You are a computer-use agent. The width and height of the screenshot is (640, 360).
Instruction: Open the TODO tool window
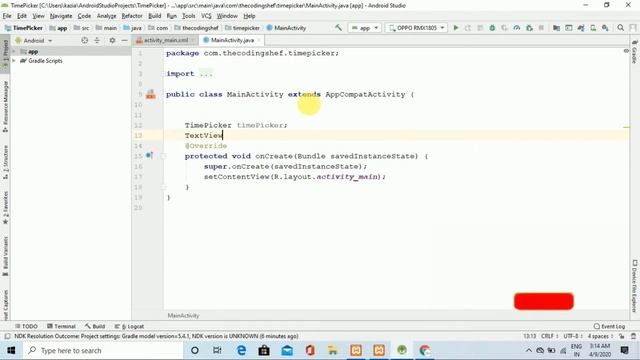coord(26,326)
